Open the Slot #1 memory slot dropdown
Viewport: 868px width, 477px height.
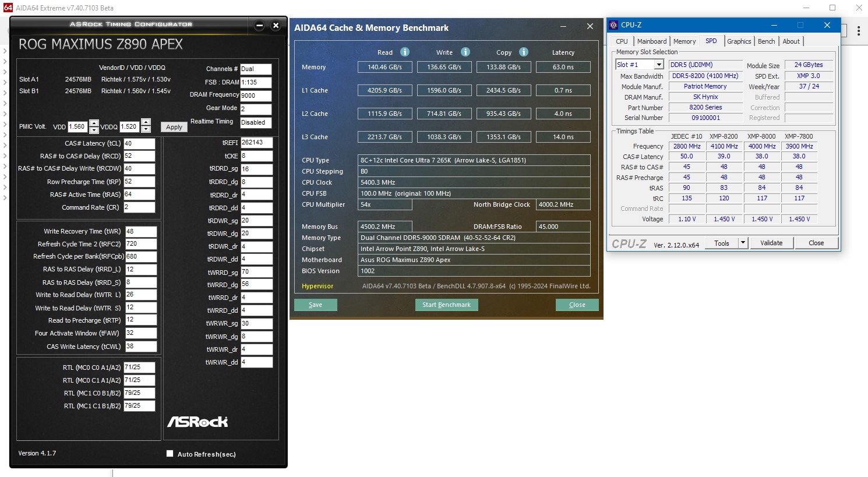click(x=659, y=65)
